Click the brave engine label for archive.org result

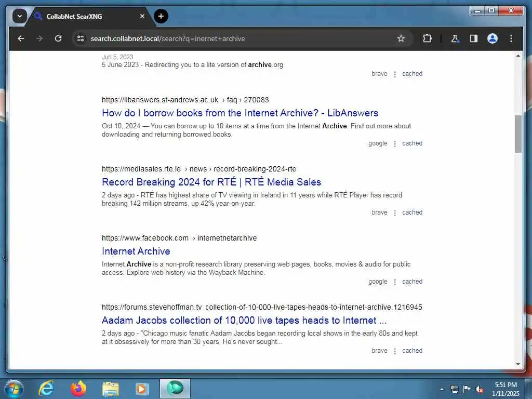click(379, 74)
